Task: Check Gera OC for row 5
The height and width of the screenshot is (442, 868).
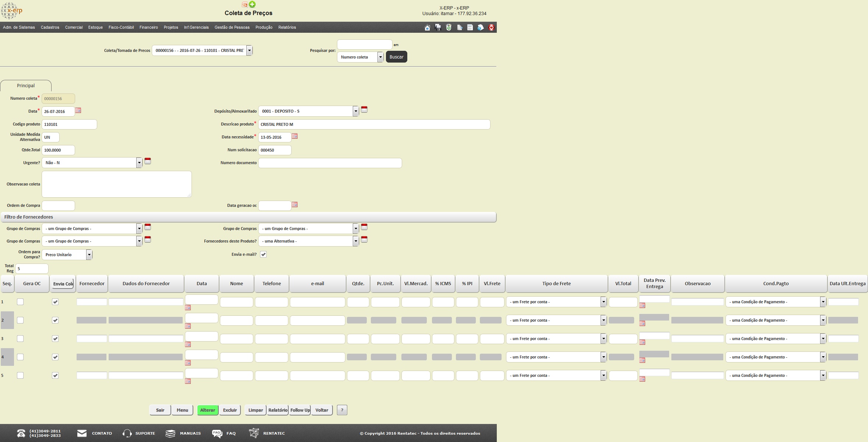Action: (x=20, y=375)
